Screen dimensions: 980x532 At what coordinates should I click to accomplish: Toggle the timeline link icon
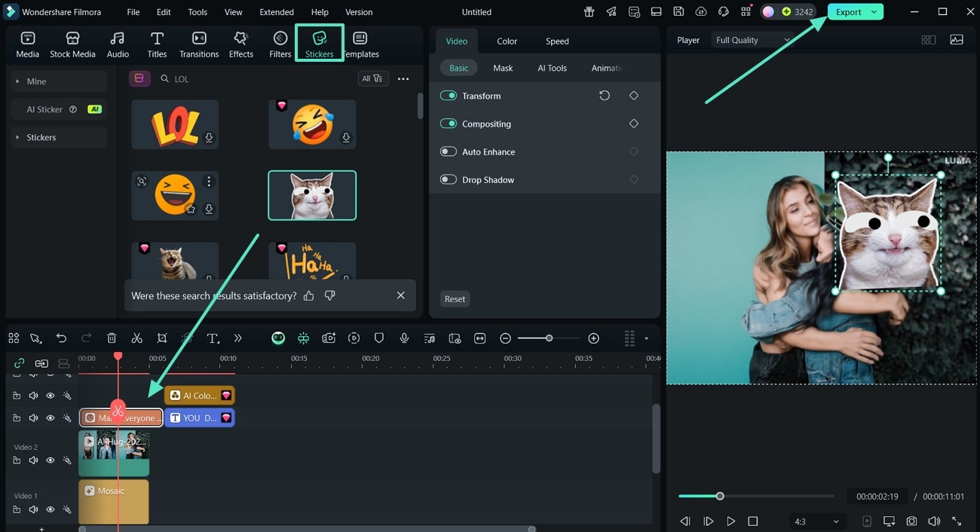click(20, 363)
